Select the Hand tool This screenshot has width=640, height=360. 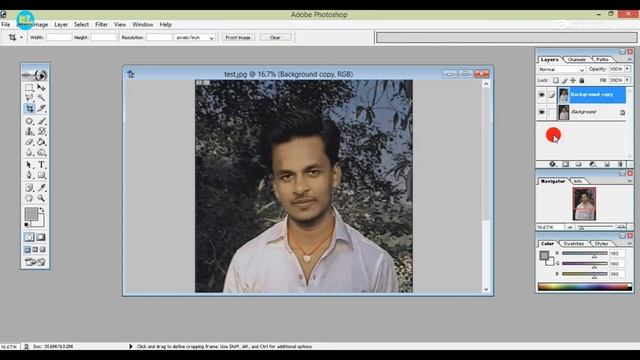pos(29,198)
